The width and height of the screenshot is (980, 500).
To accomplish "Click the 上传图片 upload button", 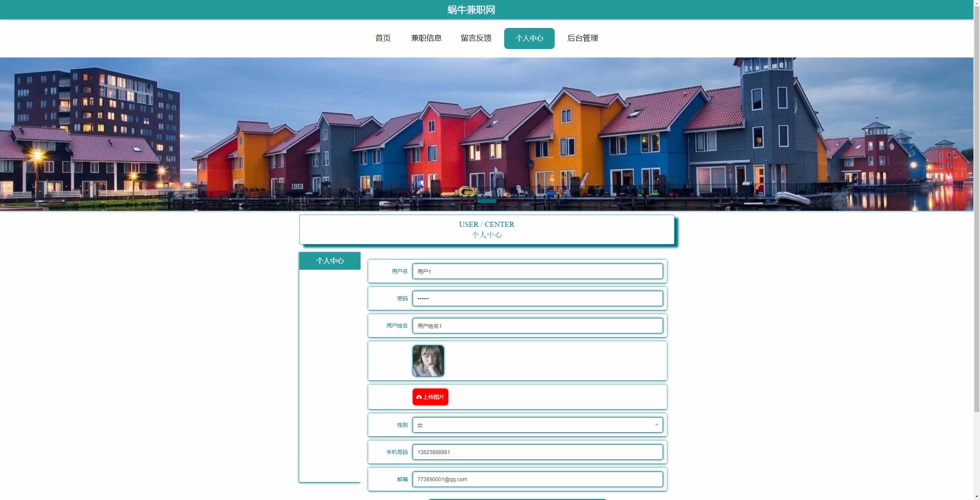I will coord(430,397).
